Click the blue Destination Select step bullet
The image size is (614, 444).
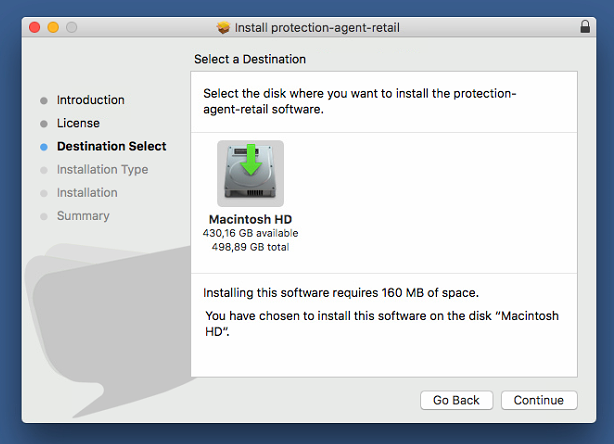[x=44, y=147]
